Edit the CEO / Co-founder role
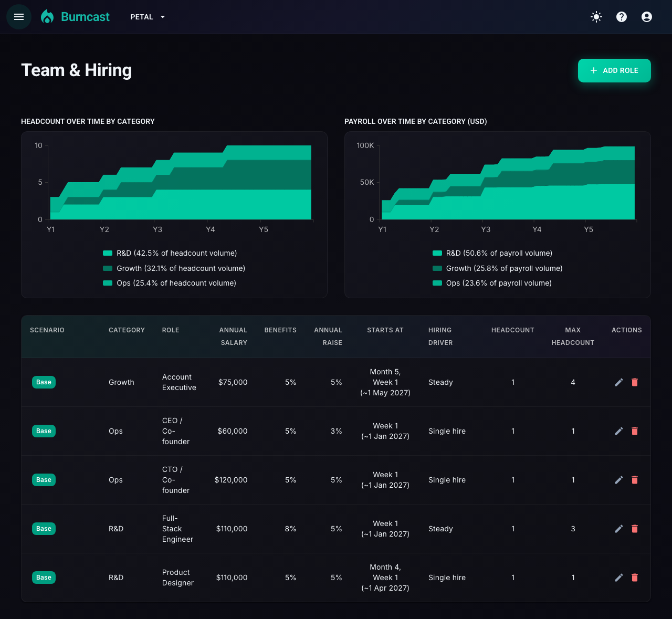Screen dimensions: 672x619 pyautogui.click(x=619, y=431)
